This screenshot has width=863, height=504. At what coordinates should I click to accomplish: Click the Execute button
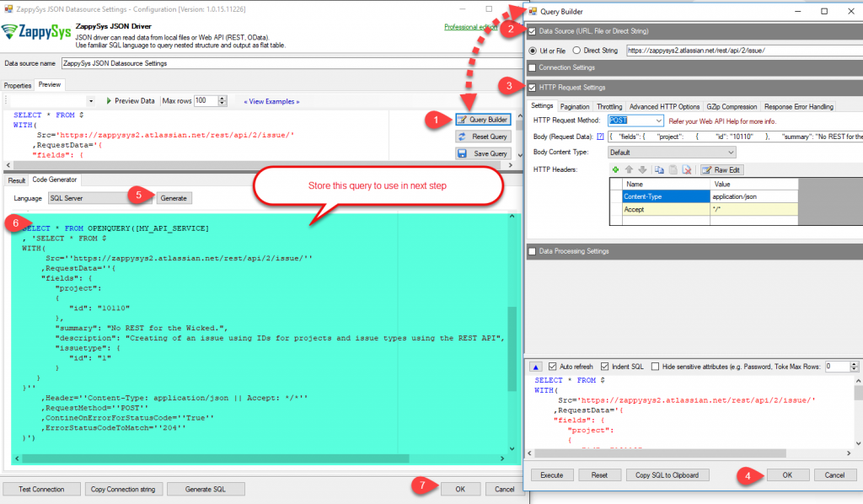click(552, 475)
